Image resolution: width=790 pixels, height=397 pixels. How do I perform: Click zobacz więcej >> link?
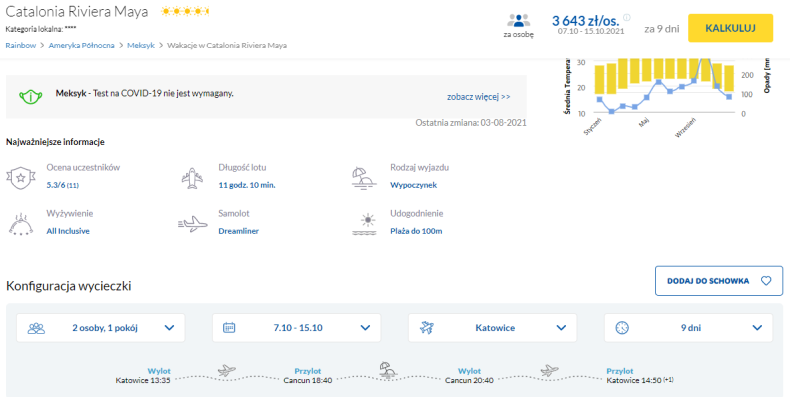click(x=479, y=97)
